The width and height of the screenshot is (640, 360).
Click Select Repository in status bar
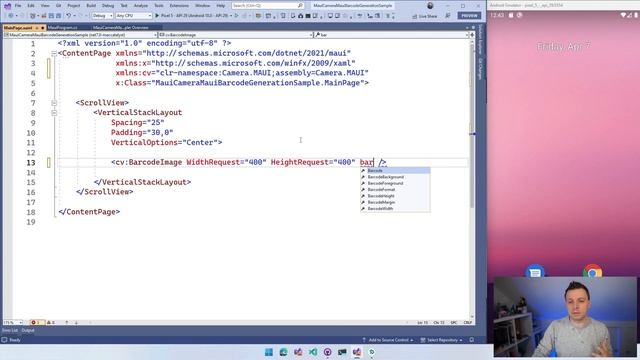tap(441, 340)
